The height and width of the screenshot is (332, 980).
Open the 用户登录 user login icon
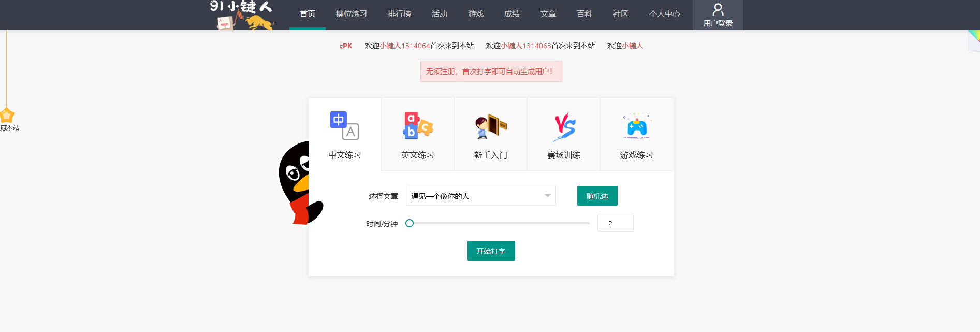(718, 9)
